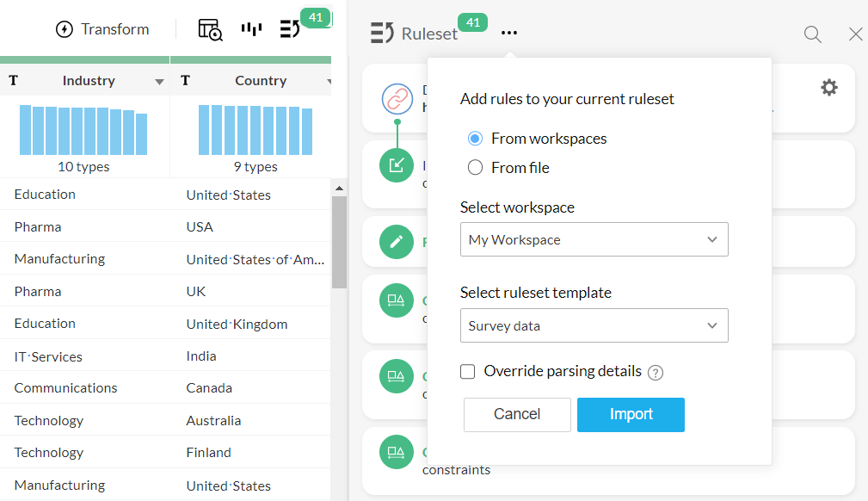Select the green import rule icon
This screenshot has width=868, height=501.
(x=397, y=165)
